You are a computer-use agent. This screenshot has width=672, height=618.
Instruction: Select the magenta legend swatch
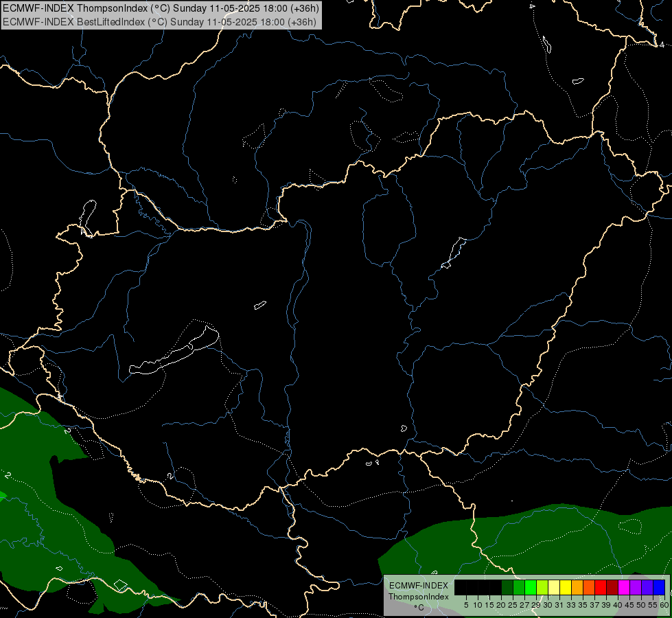(x=624, y=587)
